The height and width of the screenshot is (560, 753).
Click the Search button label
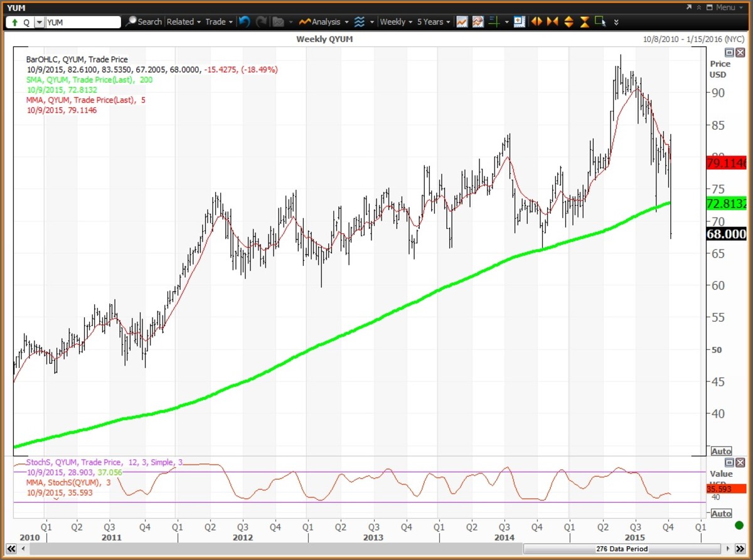(x=149, y=21)
